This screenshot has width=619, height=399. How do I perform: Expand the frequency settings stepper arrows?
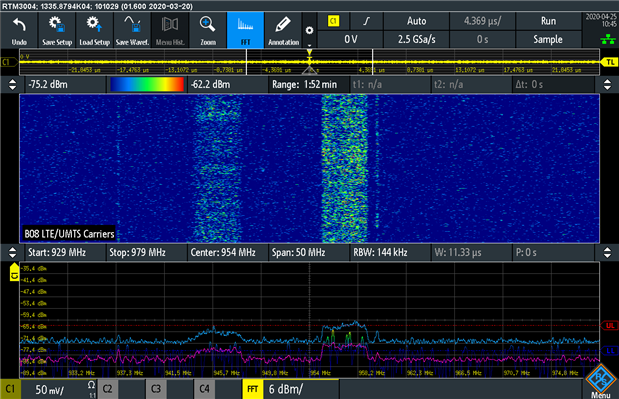coord(12,253)
